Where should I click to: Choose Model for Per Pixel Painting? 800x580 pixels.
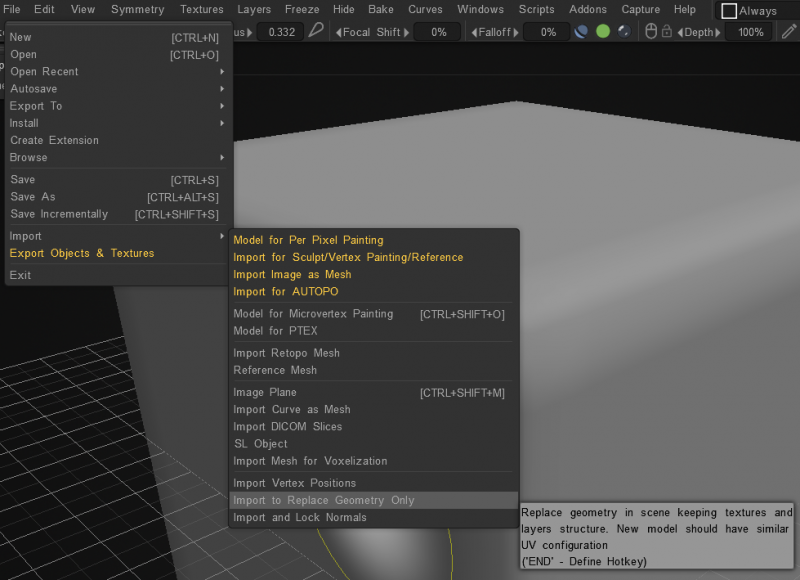pyautogui.click(x=308, y=240)
